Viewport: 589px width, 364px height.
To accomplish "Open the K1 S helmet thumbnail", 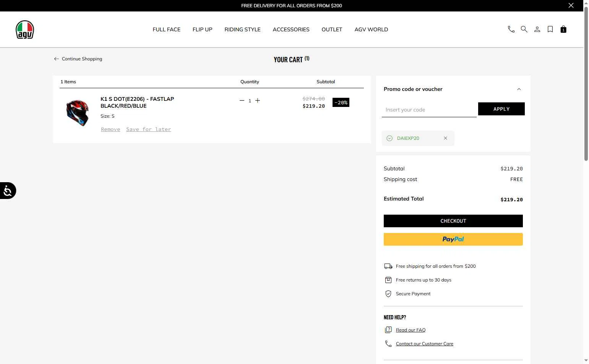I will click(77, 112).
